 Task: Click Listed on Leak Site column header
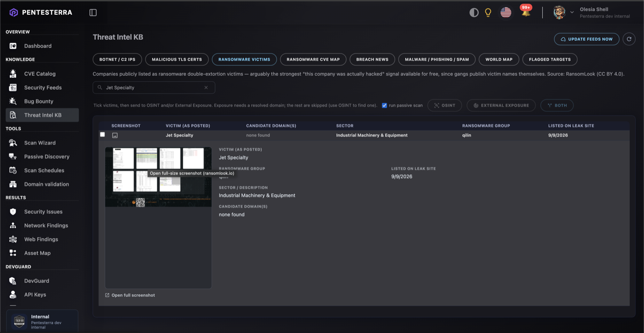[x=571, y=126]
